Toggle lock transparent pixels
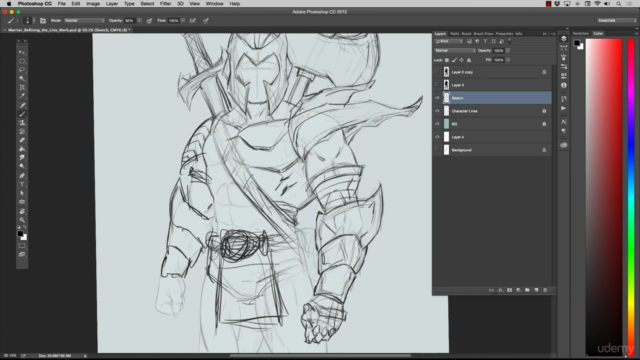Image resolution: width=640 pixels, height=360 pixels. [447, 60]
